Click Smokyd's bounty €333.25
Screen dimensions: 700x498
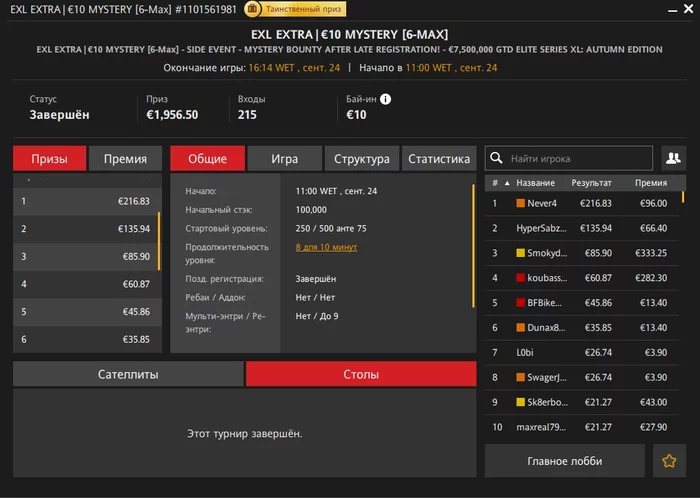651,253
